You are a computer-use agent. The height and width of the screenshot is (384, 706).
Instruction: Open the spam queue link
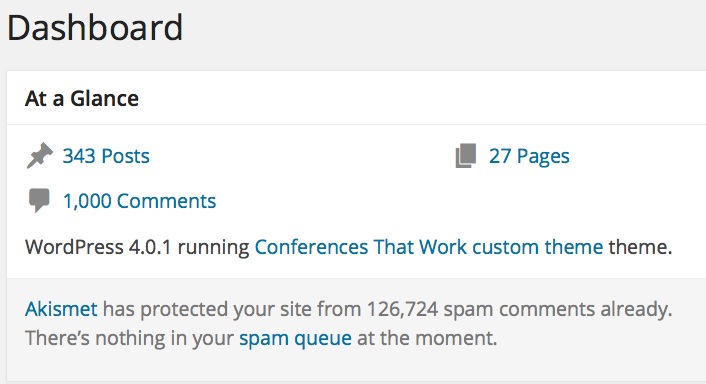[295, 338]
